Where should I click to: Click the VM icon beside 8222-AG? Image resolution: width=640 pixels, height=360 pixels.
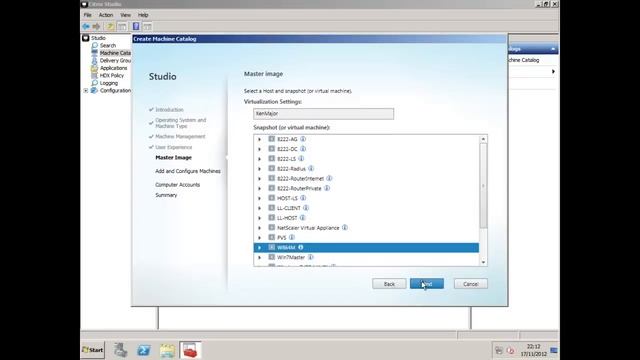(x=271, y=139)
